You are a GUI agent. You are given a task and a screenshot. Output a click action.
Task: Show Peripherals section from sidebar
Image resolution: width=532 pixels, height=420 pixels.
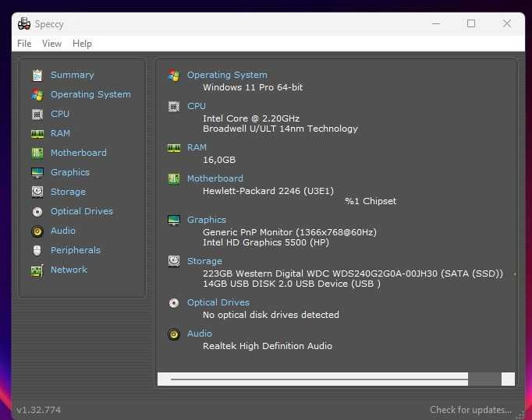coord(76,250)
